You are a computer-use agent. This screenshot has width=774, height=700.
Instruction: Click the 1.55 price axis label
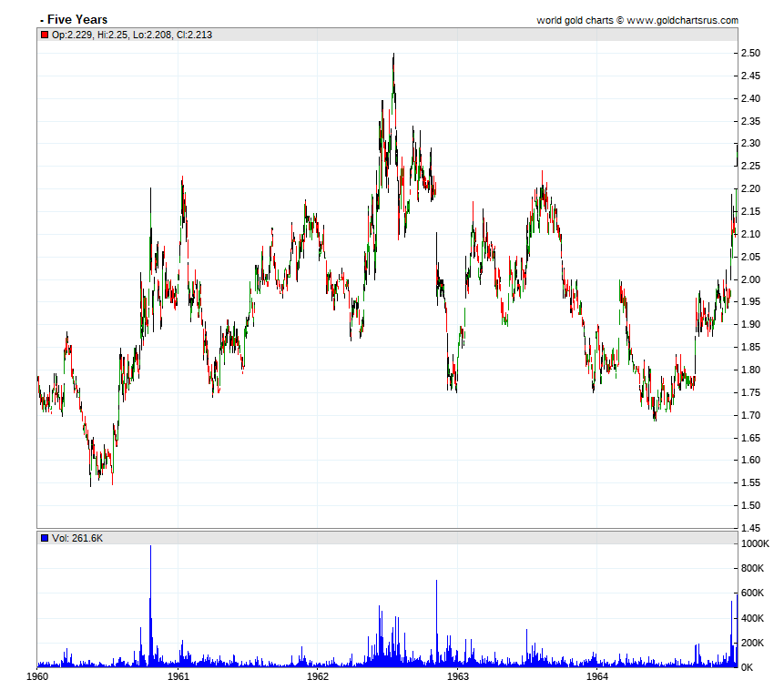(750, 483)
